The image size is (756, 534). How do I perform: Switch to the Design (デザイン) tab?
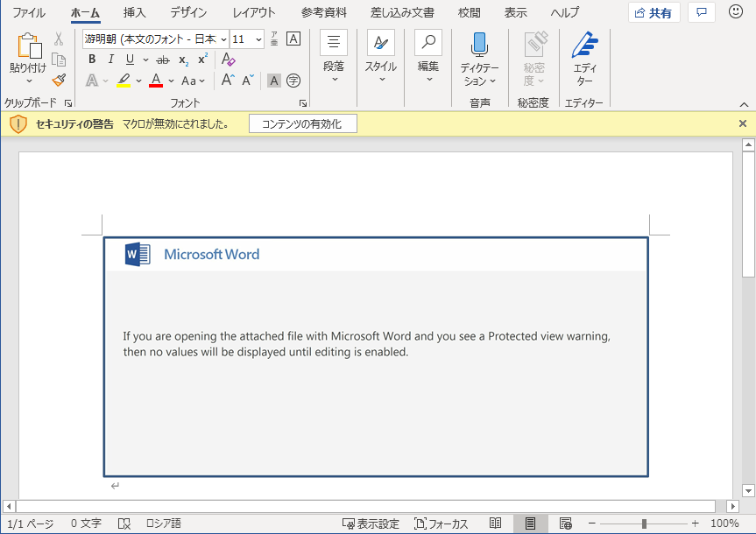[x=188, y=12]
